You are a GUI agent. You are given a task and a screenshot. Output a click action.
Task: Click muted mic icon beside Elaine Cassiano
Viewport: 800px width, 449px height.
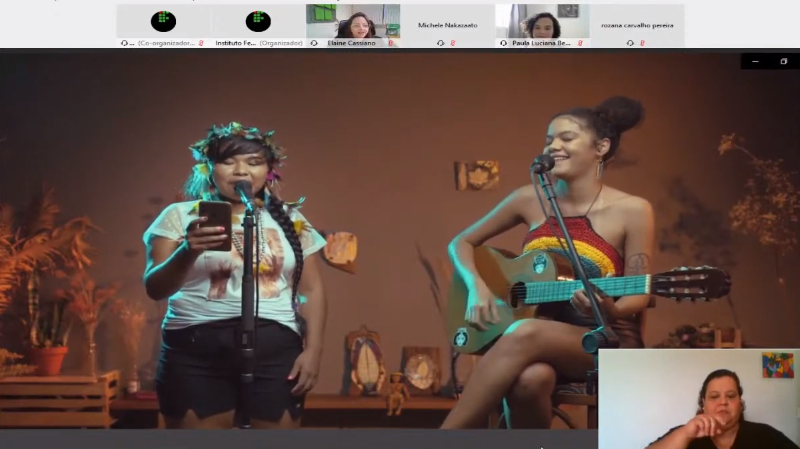(391, 43)
